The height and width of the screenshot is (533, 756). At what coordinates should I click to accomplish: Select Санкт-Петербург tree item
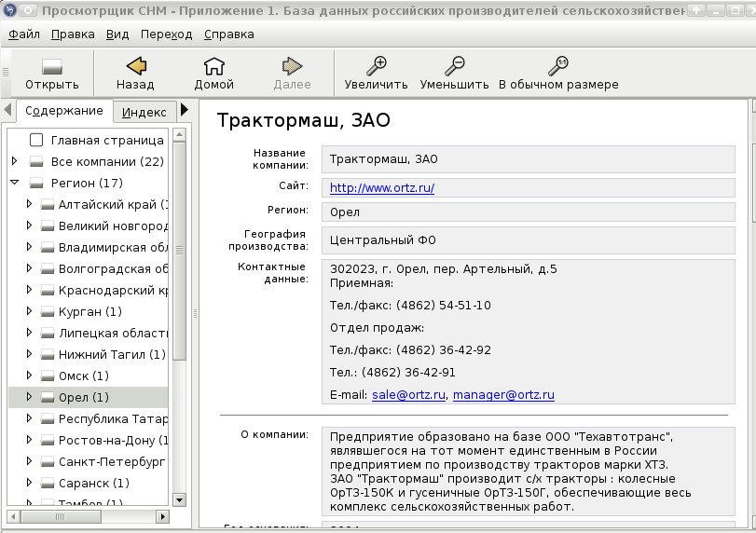click(112, 461)
